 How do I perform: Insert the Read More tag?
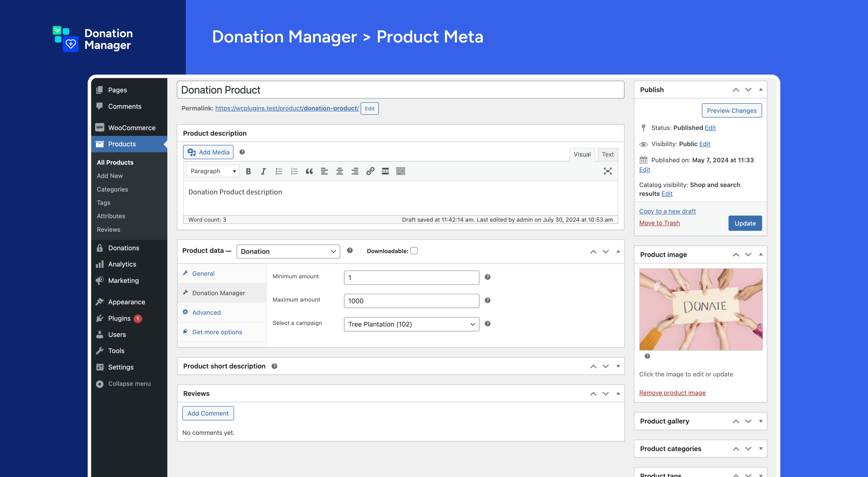pyautogui.click(x=385, y=171)
